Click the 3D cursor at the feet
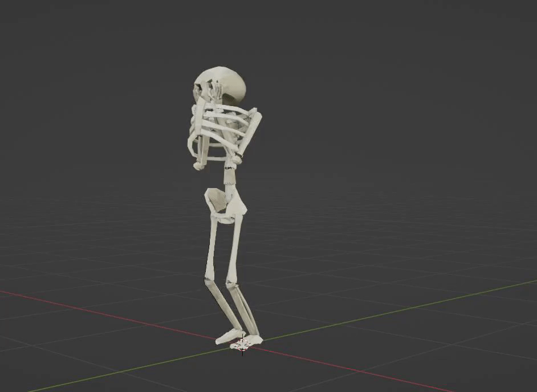 (x=242, y=344)
